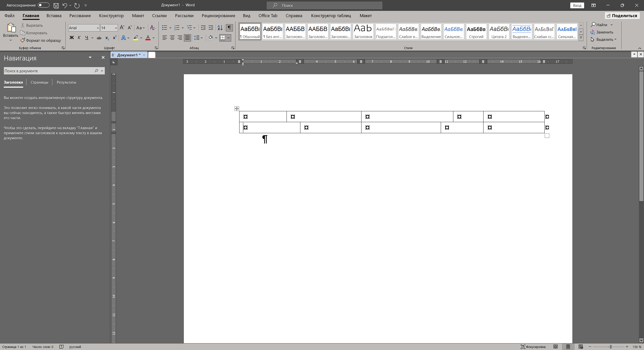This screenshot has height=350, width=644.
Task: Click the Поделиться button
Action: click(x=622, y=16)
